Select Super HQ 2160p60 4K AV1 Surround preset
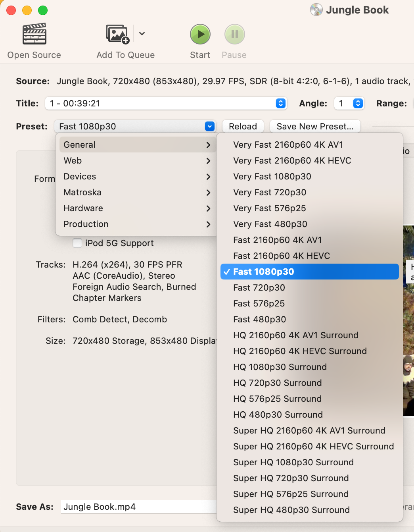414x532 pixels. 310,430
